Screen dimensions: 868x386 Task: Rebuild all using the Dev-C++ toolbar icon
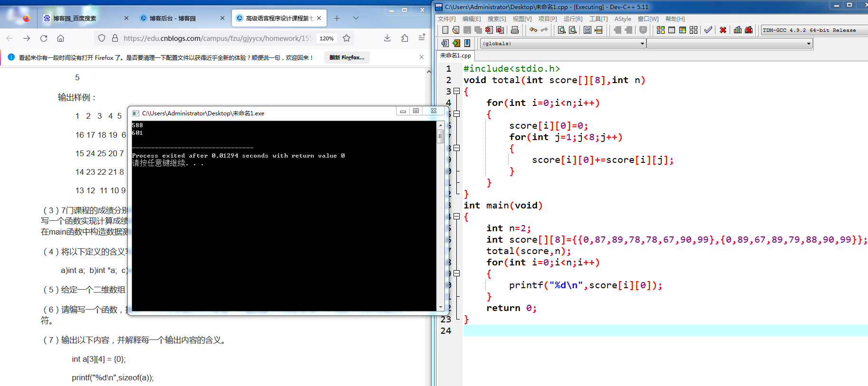[694, 30]
